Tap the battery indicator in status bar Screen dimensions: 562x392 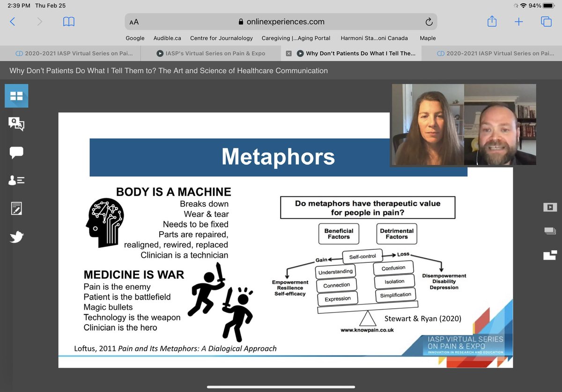tap(548, 6)
